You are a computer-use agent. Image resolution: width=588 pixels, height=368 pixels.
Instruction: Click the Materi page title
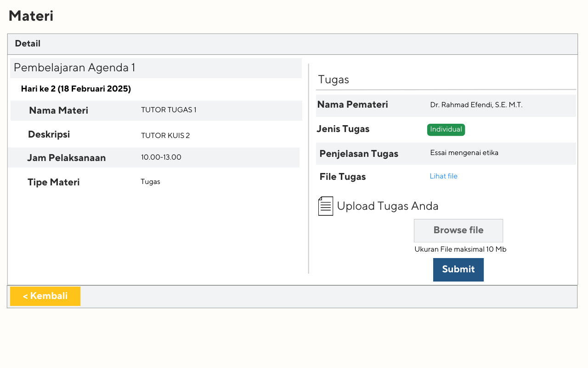coord(31,16)
